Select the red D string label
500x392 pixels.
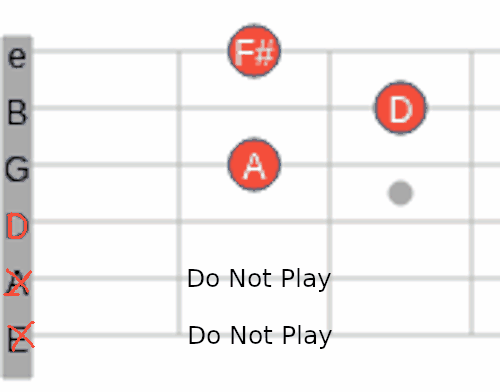pyautogui.click(x=17, y=227)
